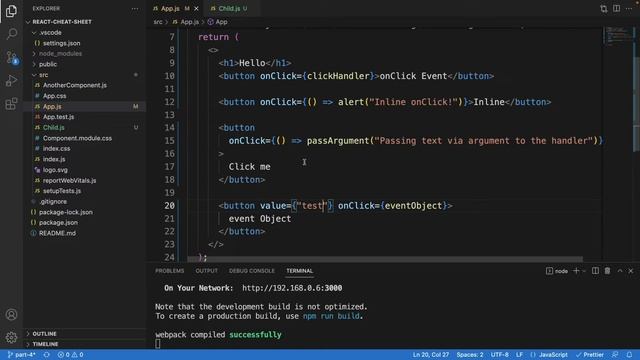Click the horizontal editor scrollbar
Image resolution: width=640 pixels, height=360 pixels.
(x=385, y=259)
